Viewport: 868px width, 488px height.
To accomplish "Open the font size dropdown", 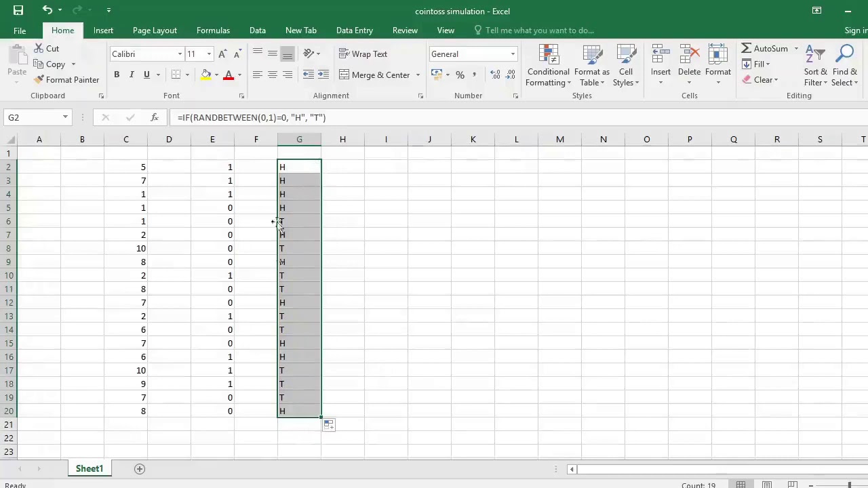I will pyautogui.click(x=209, y=54).
